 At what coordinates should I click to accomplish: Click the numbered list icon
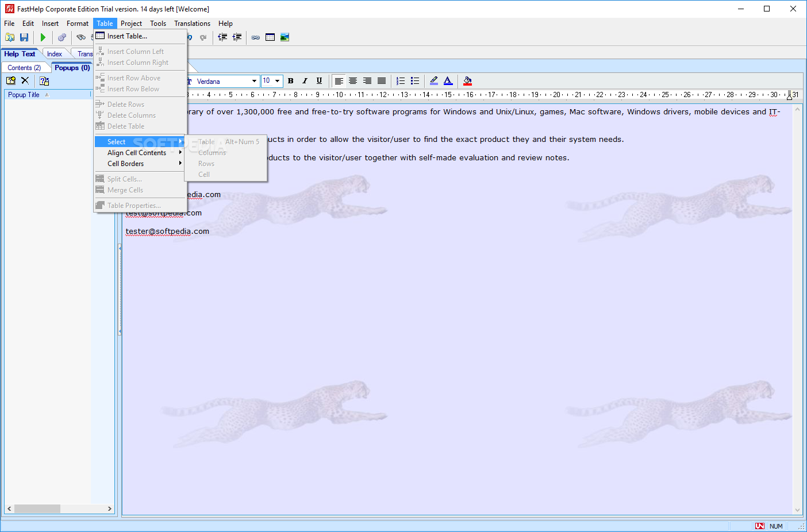click(x=401, y=81)
